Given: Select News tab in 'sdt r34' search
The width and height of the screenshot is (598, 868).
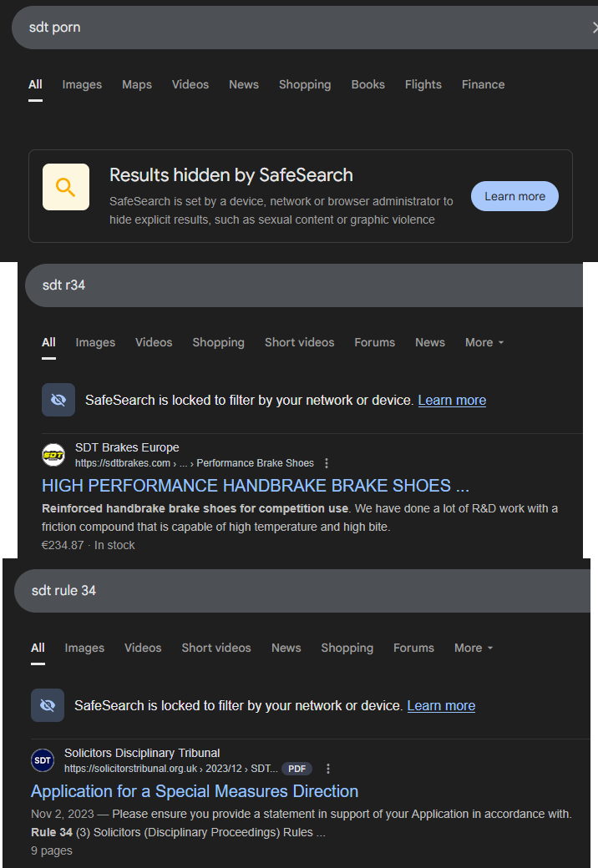Looking at the screenshot, I should coord(429,342).
